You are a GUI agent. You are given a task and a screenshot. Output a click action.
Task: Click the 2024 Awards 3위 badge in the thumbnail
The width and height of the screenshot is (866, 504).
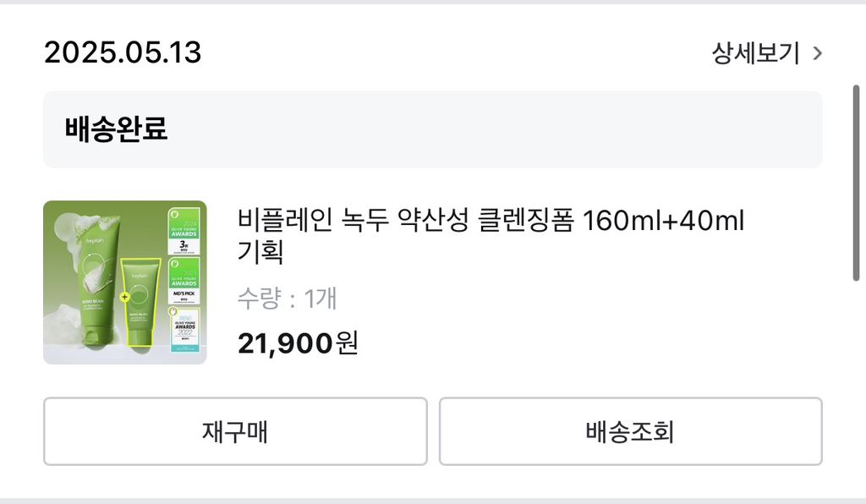click(183, 230)
